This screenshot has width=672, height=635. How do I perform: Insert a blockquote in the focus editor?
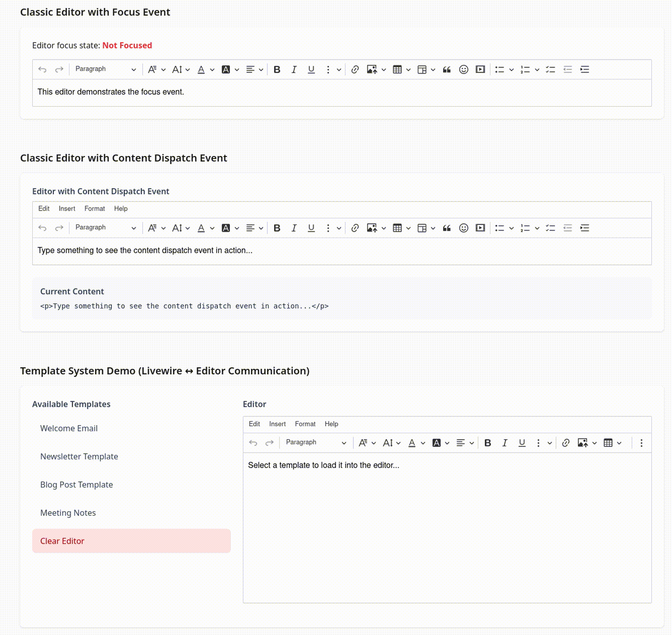coord(447,69)
